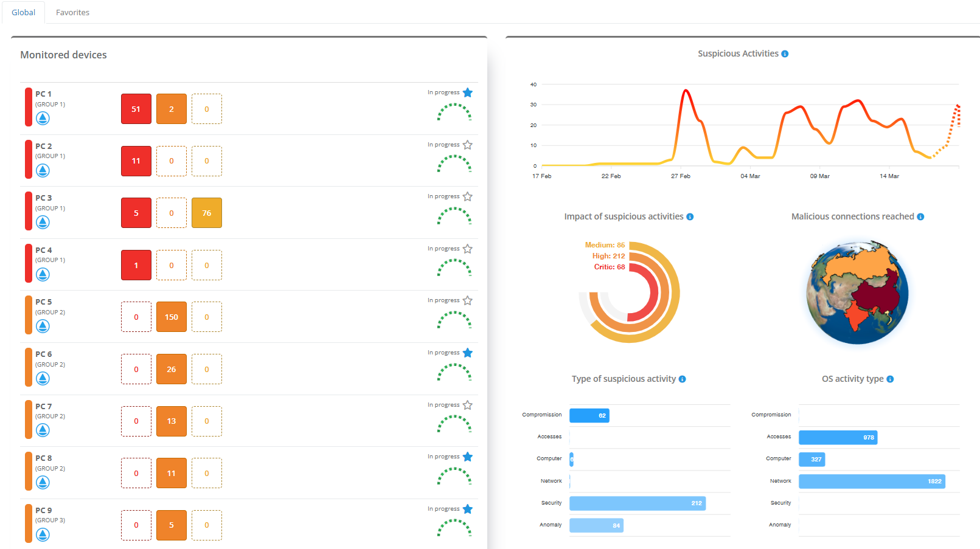Select the Global tab

coord(23,12)
